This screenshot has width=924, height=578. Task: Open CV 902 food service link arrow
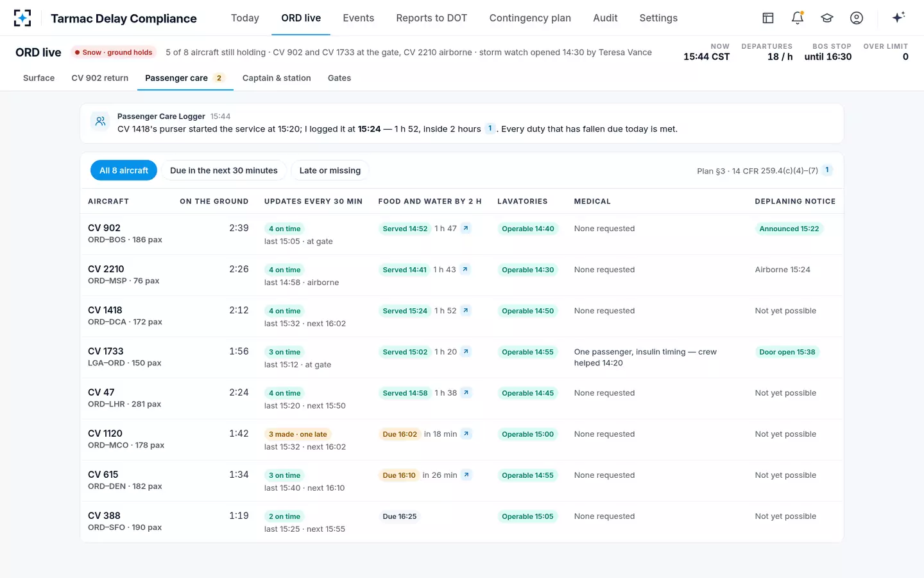466,228
